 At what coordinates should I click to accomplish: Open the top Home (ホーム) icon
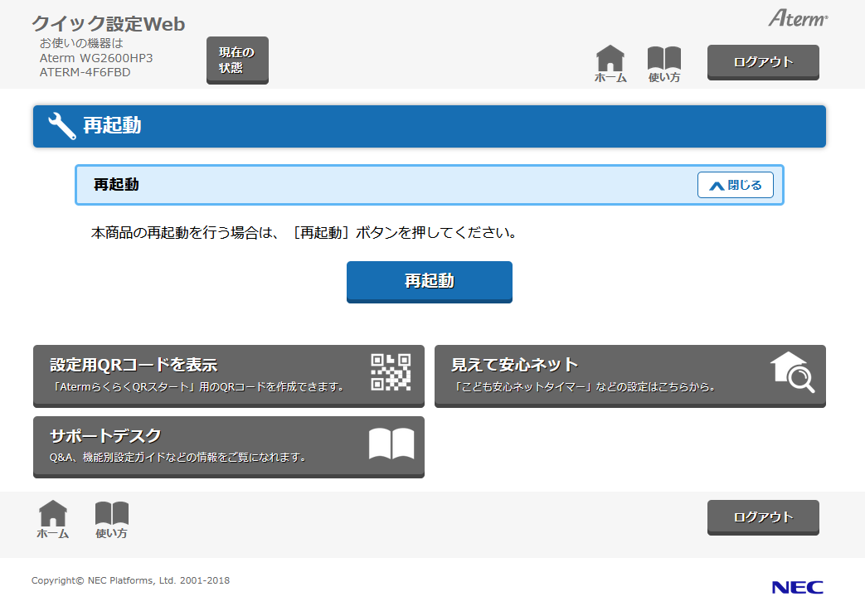(610, 64)
